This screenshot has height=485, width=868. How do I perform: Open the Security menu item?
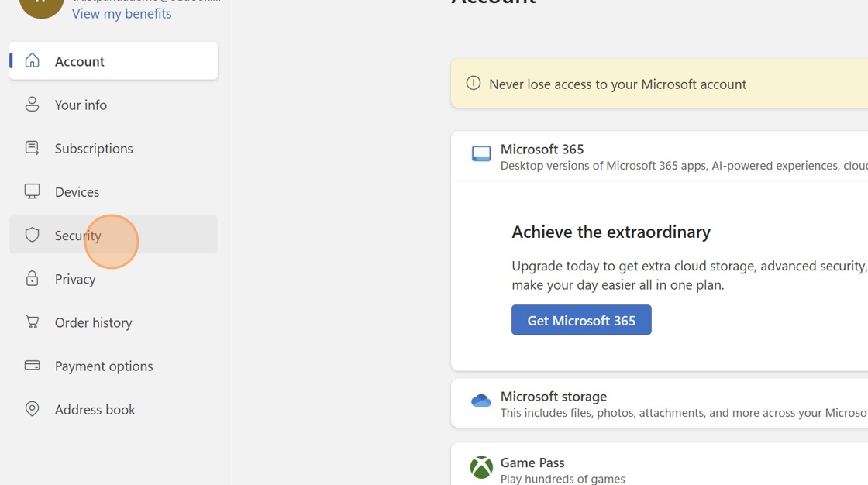click(x=77, y=235)
